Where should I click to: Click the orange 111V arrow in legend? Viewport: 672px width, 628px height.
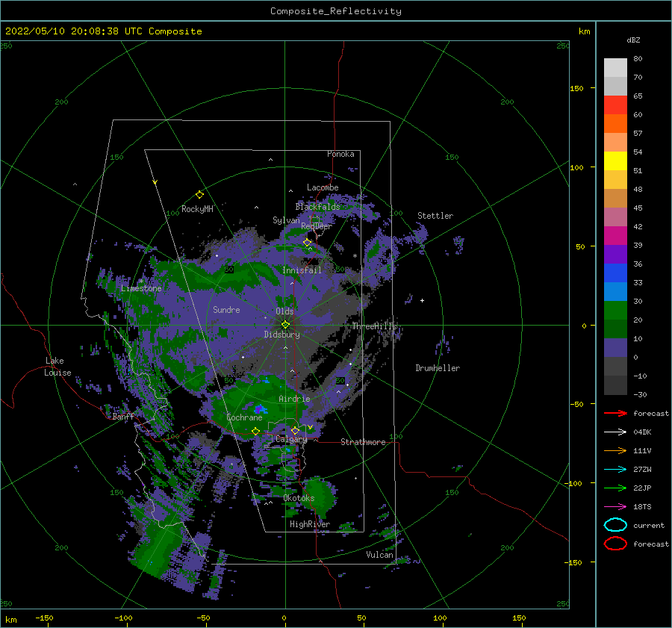click(615, 450)
